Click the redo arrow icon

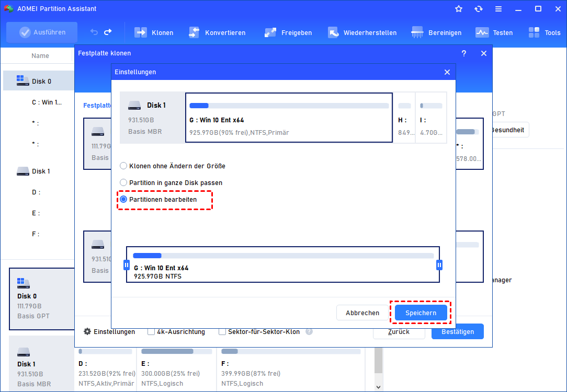[x=108, y=32]
